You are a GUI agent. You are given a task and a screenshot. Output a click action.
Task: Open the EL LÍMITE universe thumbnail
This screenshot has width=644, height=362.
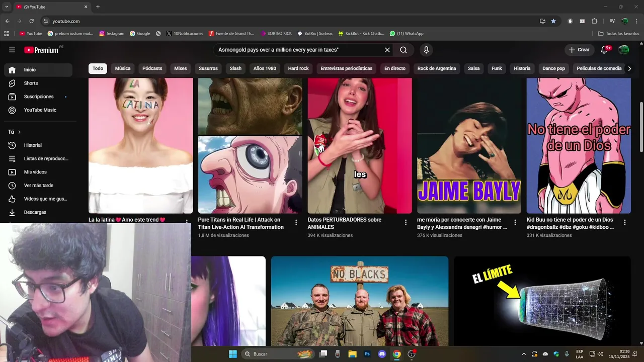tap(542, 301)
